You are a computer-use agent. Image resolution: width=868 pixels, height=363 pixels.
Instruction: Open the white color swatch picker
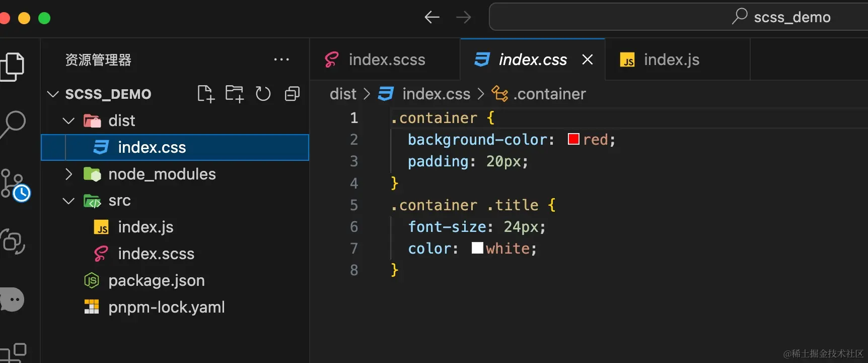(x=477, y=248)
